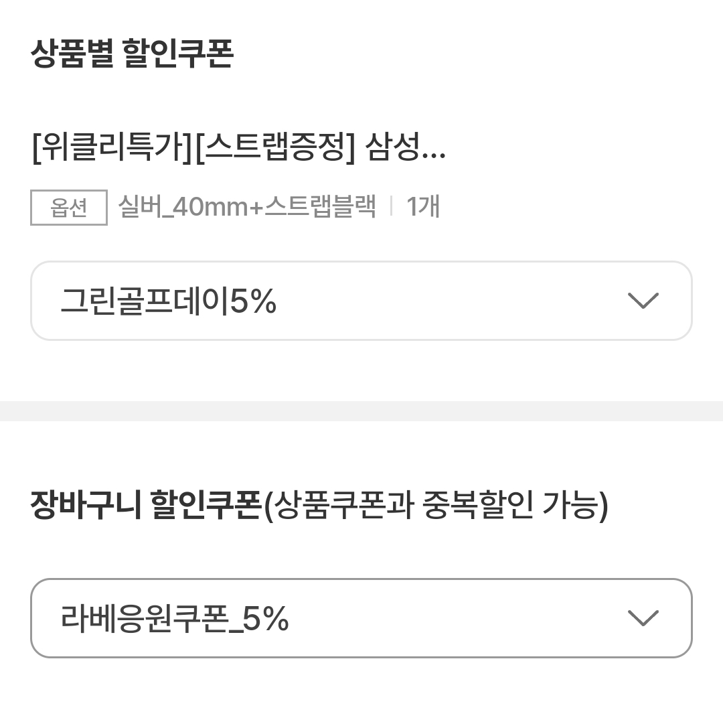The width and height of the screenshot is (723, 728).
Task: Click the [스트랩증정] tag in product title
Action: tap(274, 149)
